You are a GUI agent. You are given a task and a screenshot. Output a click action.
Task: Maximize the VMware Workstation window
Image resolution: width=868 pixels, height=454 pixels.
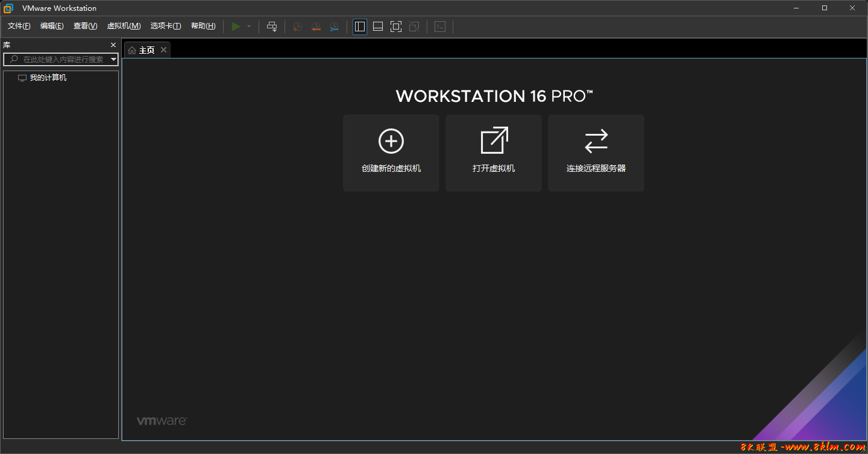(x=825, y=8)
